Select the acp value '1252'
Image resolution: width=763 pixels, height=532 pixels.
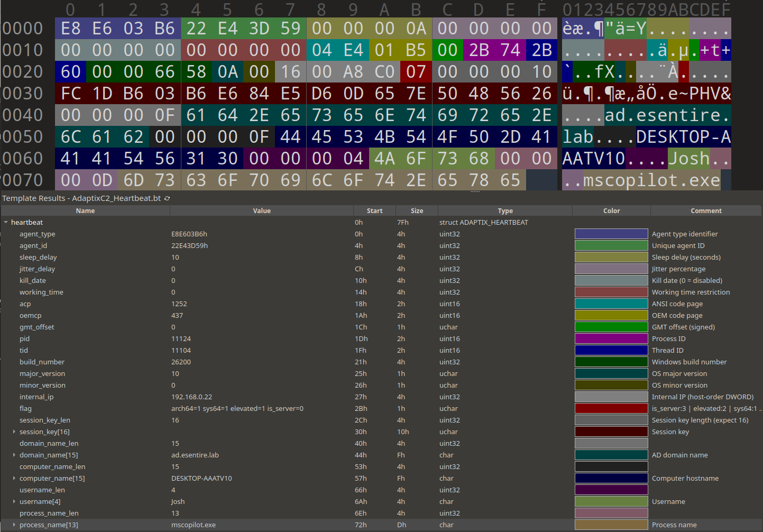tap(179, 304)
